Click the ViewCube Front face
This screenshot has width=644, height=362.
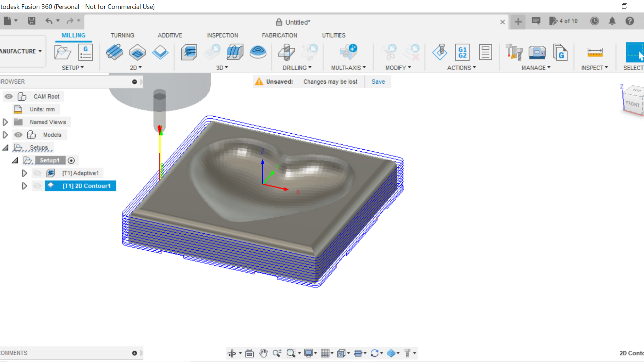coord(633,104)
